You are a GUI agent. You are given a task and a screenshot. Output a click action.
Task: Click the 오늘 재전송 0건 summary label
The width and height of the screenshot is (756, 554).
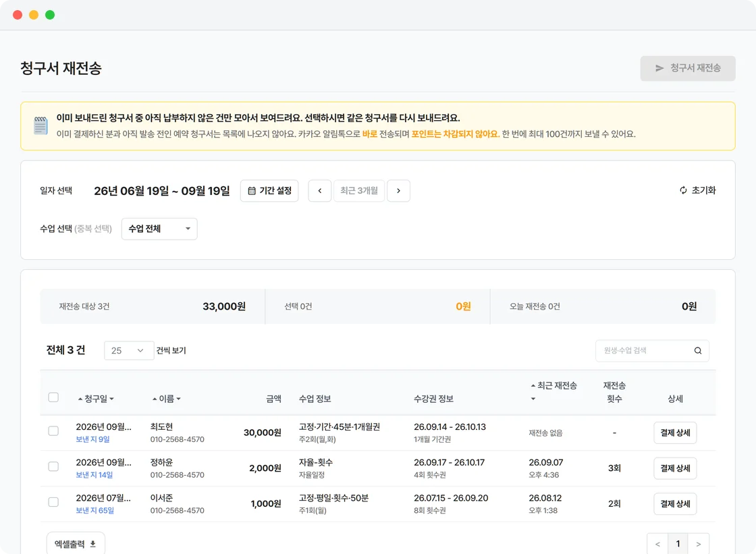[x=535, y=306]
